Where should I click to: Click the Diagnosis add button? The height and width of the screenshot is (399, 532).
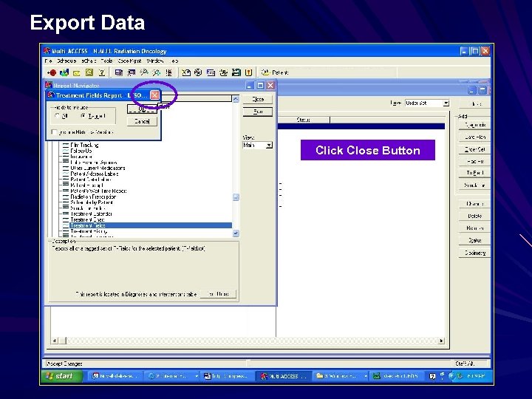click(x=475, y=125)
